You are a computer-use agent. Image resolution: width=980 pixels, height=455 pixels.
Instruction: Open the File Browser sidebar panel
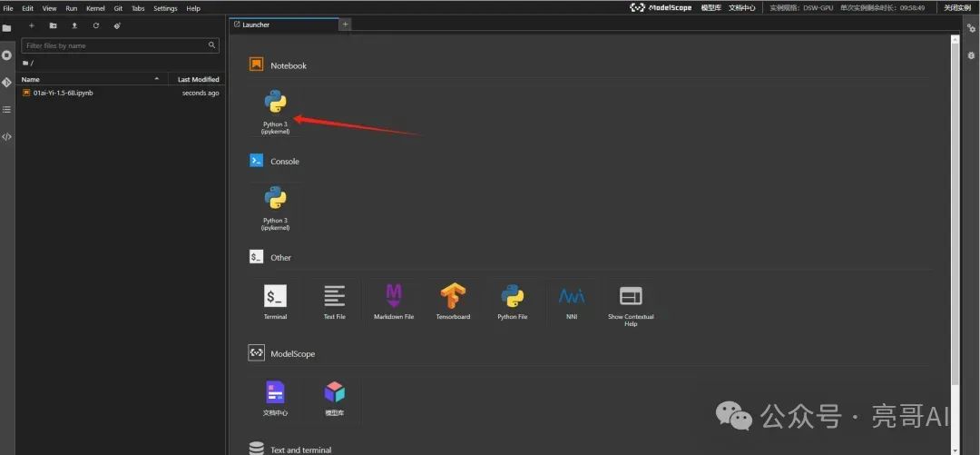pyautogui.click(x=7, y=28)
